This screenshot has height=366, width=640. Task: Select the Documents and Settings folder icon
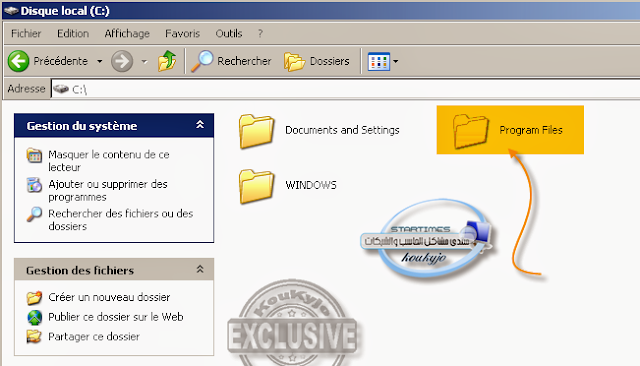click(256, 131)
